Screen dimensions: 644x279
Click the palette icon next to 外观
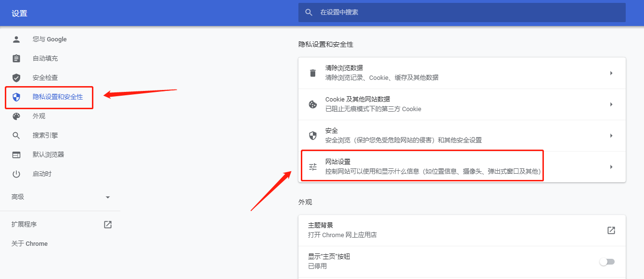16,116
